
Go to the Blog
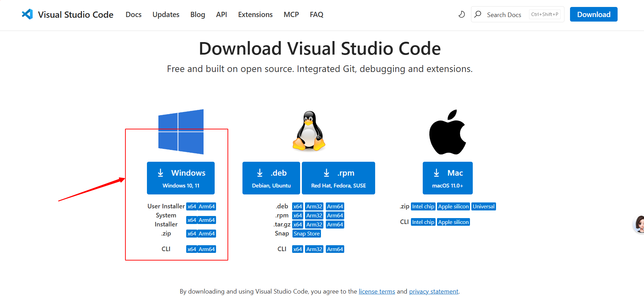pos(198,15)
